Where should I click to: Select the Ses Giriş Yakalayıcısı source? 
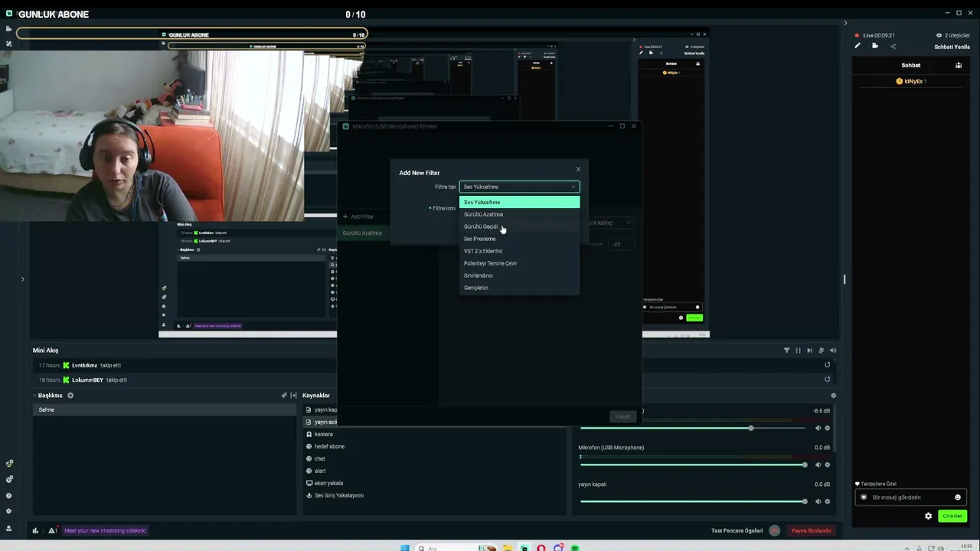click(x=339, y=495)
